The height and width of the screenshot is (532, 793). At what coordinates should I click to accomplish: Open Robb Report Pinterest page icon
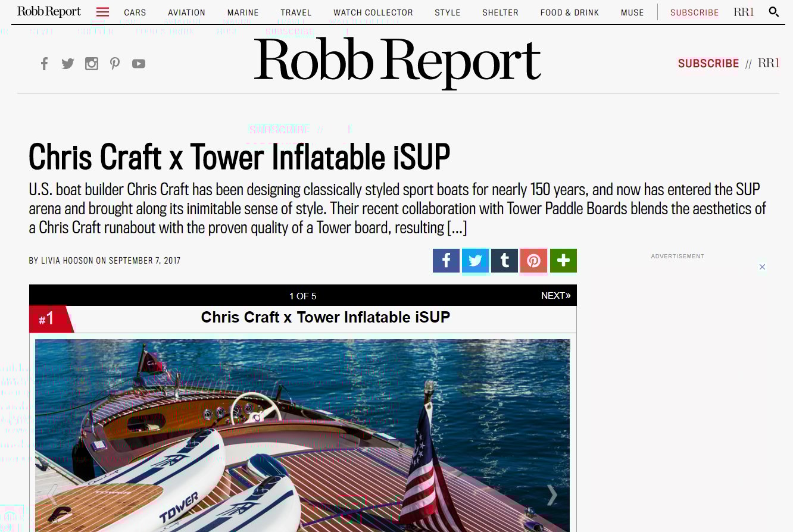(115, 64)
